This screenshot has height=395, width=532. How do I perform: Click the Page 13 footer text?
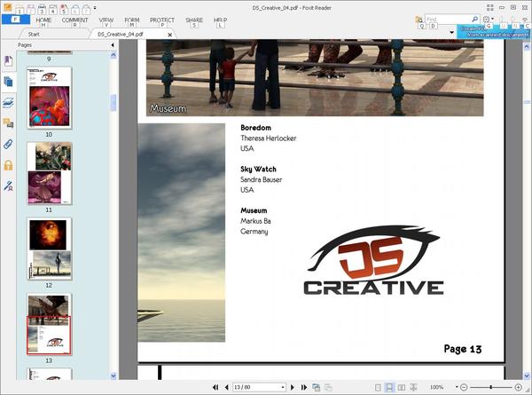[x=463, y=349]
